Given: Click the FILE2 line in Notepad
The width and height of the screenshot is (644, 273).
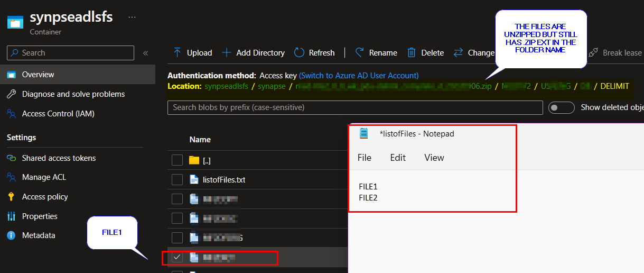Looking at the screenshot, I should pos(368,198).
